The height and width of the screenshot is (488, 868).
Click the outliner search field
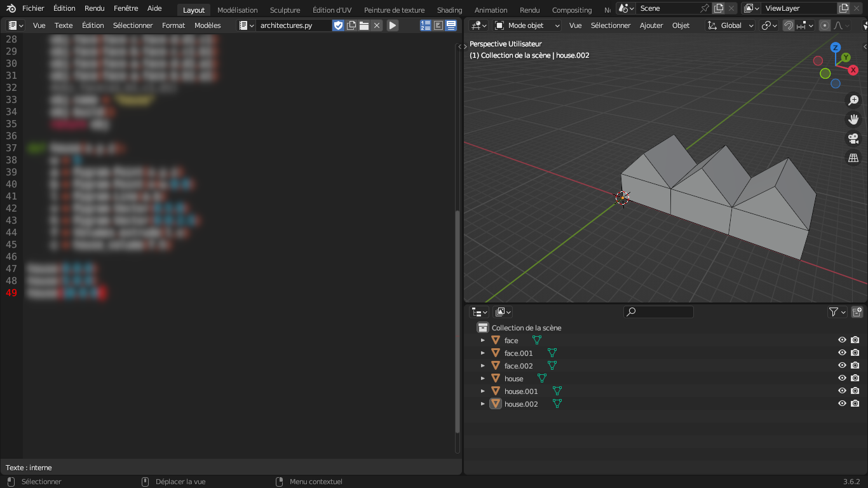pyautogui.click(x=658, y=312)
